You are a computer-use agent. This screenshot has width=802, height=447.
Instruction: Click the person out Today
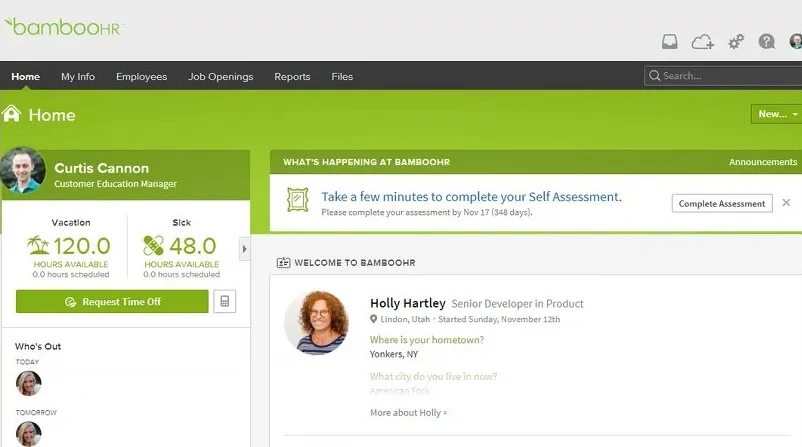tap(29, 383)
